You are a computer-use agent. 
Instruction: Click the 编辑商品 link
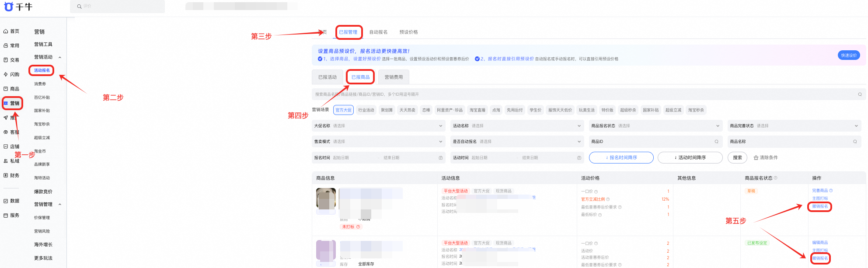820,243
